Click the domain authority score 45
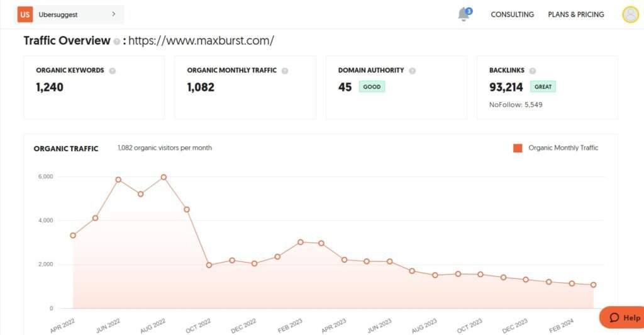Screen dimensions: 644x335 click(345, 87)
